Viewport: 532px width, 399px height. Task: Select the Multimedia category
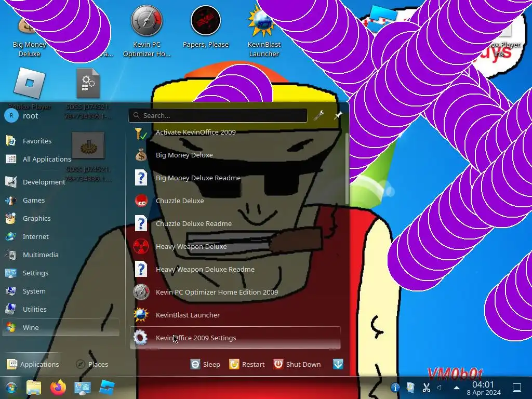click(x=61, y=255)
